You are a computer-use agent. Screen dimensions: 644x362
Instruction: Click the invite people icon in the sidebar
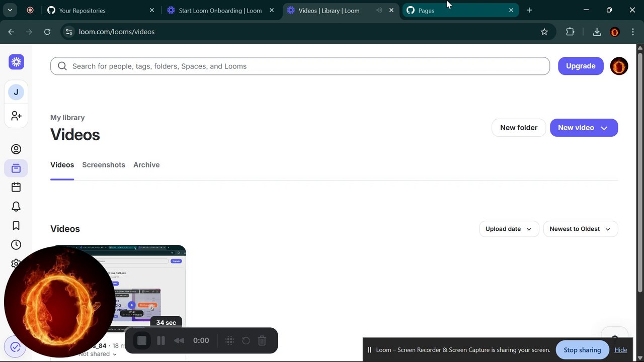pyautogui.click(x=16, y=116)
